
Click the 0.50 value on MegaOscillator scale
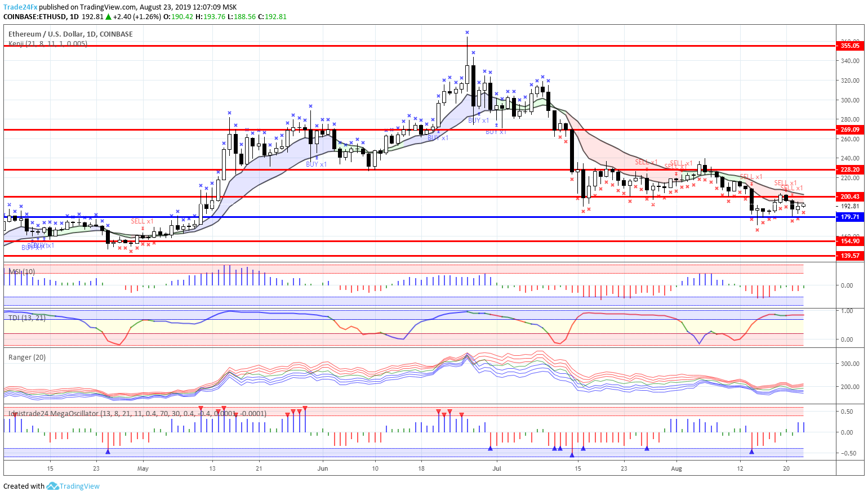point(847,412)
